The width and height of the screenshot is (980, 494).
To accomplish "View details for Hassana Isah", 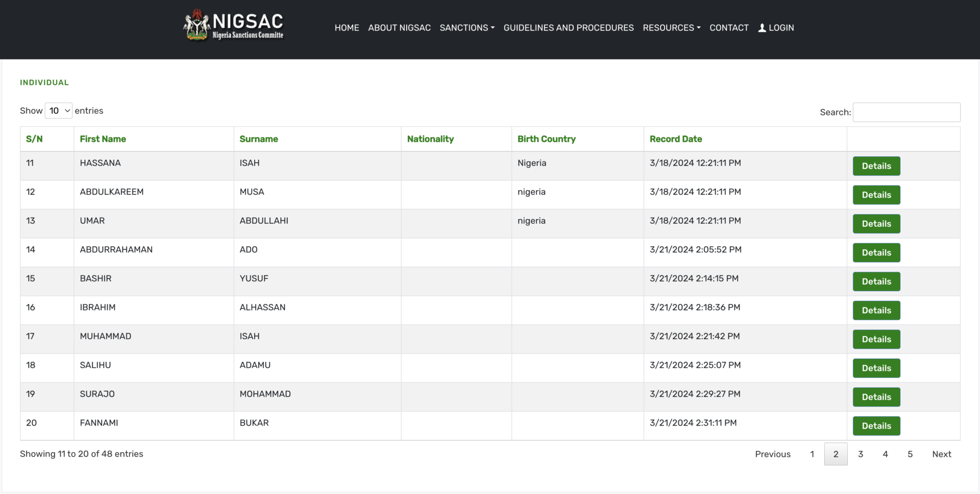I will coord(876,166).
